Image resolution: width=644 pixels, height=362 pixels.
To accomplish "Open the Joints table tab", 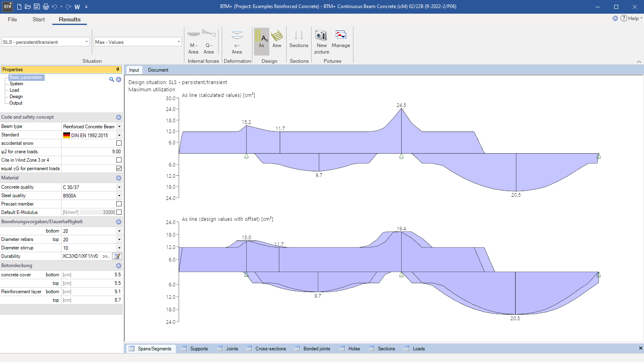I will (228, 349).
